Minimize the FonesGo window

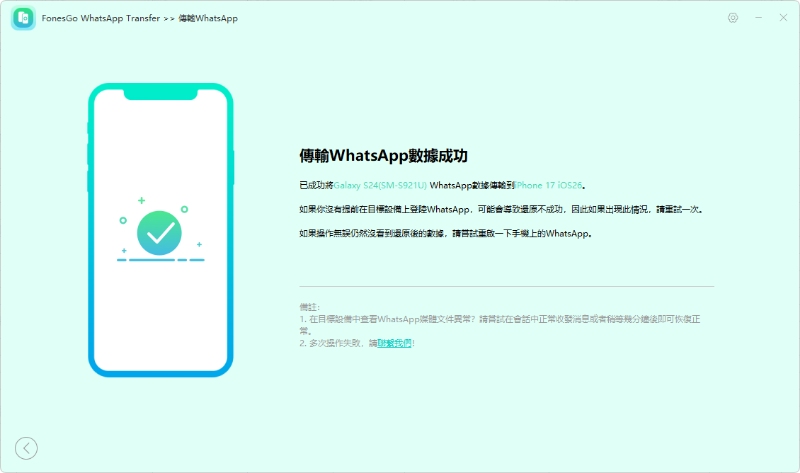[759, 18]
